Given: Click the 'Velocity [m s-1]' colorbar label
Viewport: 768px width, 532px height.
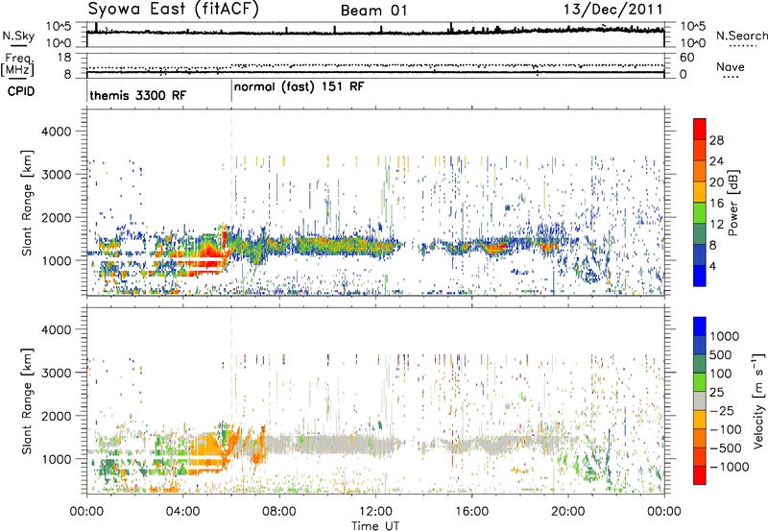Looking at the screenshot, I should (x=758, y=400).
